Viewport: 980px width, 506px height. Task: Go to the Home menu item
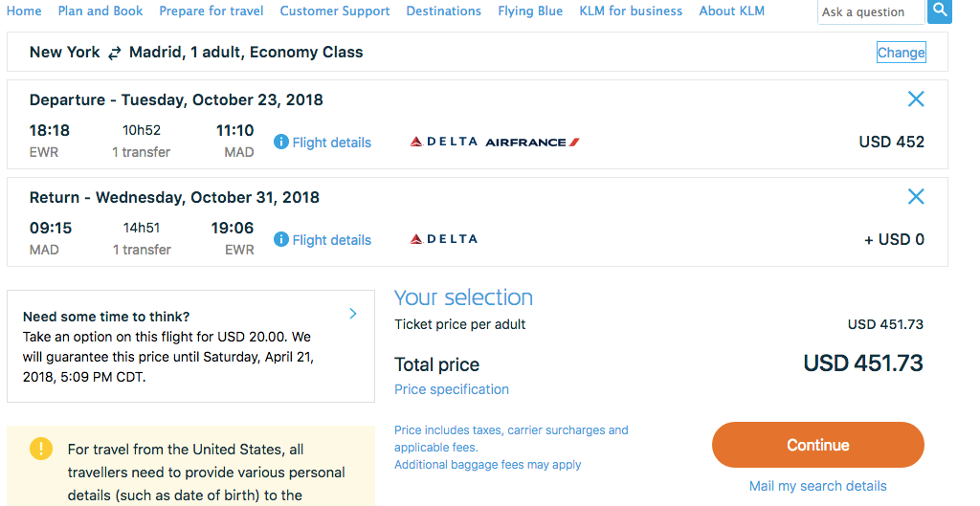[24, 11]
